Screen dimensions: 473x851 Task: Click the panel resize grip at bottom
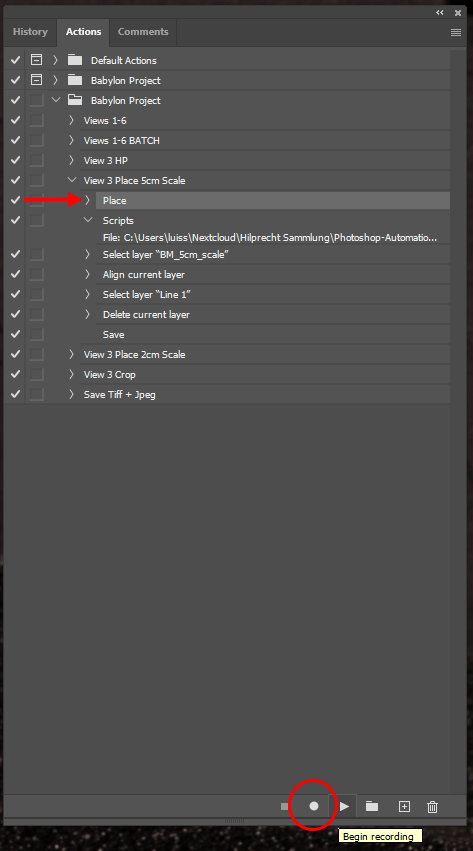pos(234,821)
